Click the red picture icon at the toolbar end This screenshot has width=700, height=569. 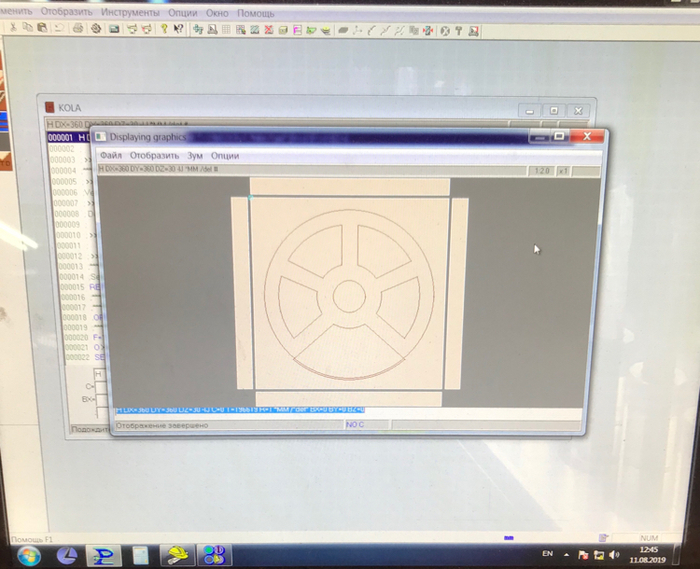473,31
